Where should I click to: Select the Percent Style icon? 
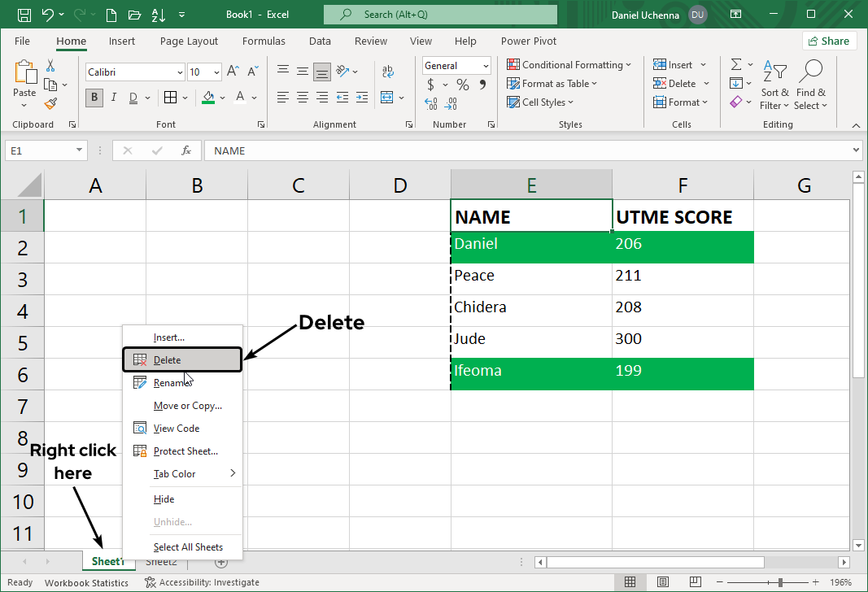point(461,84)
